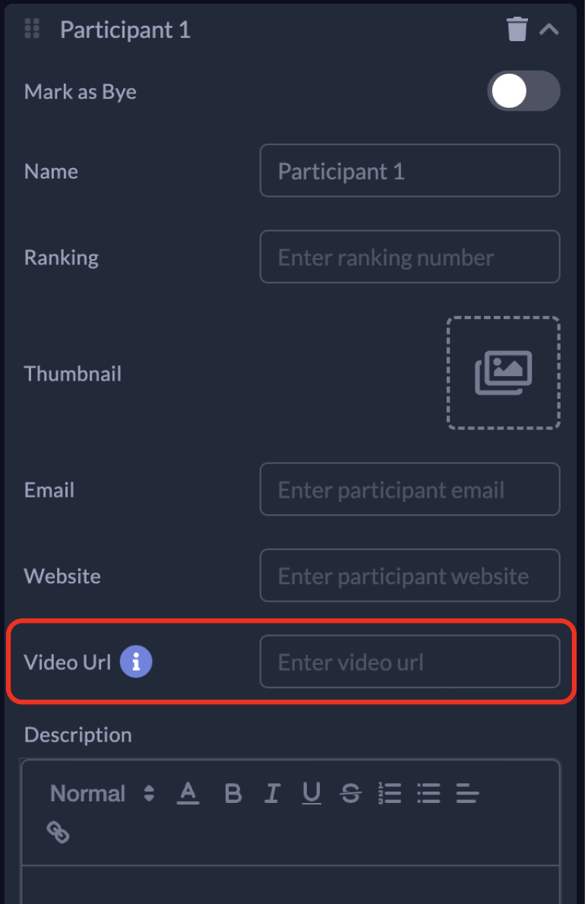Upload a thumbnail image
This screenshot has height=904, width=588.
pyautogui.click(x=503, y=373)
